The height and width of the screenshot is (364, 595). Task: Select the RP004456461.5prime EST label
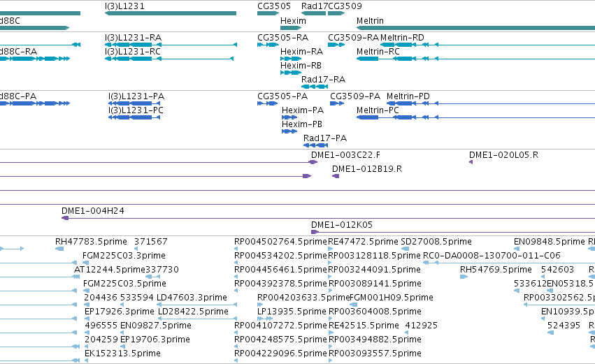click(280, 270)
